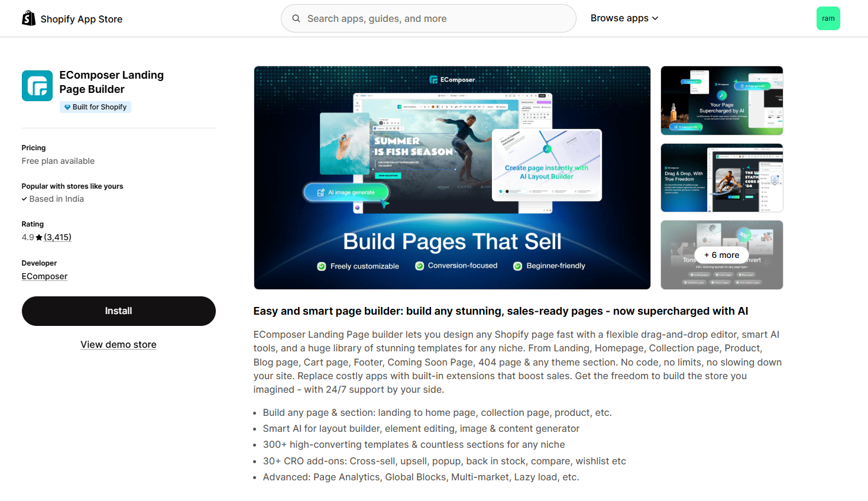Image resolution: width=868 pixels, height=501 pixels.
Task: Click the search magnifier icon
Action: point(296,18)
